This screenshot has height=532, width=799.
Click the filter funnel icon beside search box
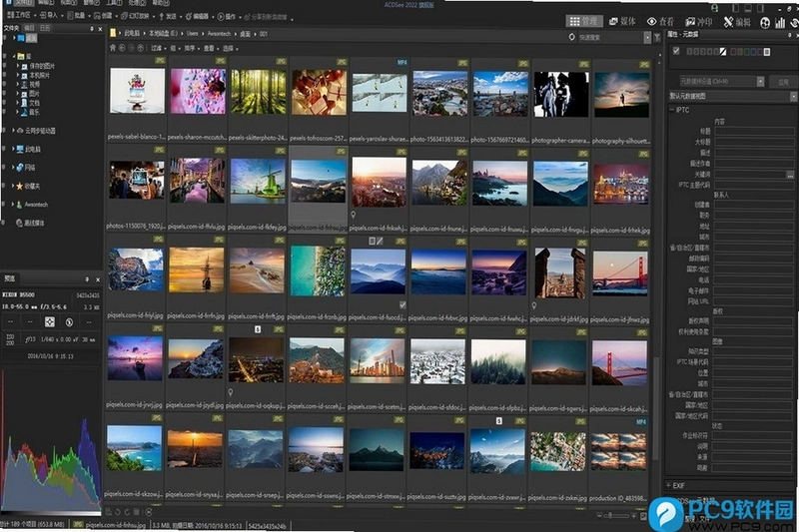[657, 37]
